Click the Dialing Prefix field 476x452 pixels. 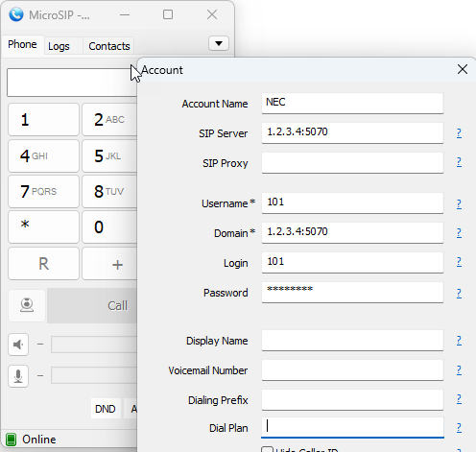(x=352, y=399)
